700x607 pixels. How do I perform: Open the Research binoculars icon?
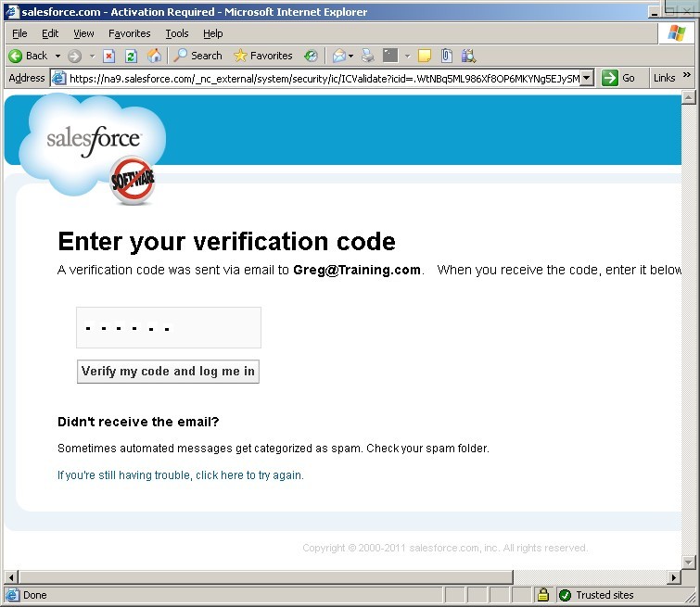pos(468,56)
